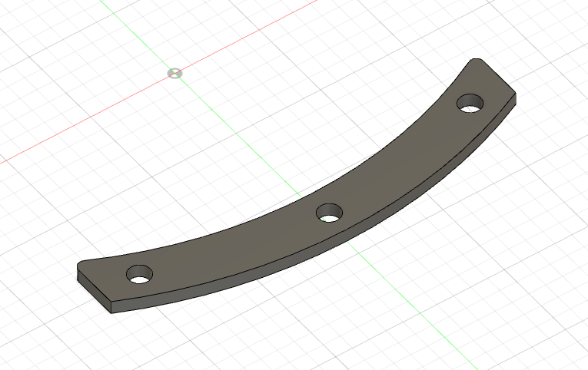Select the hole at the bracket's upper-right end

[470, 103]
